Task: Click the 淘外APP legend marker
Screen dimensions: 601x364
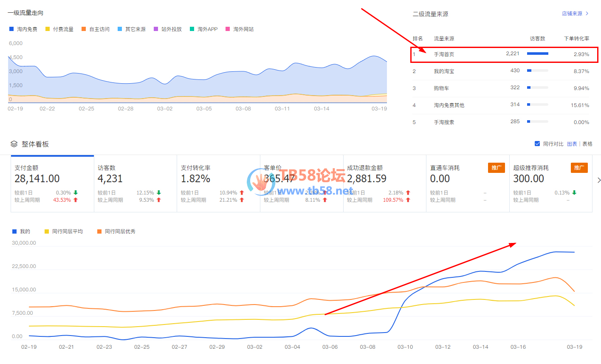Action: coord(192,29)
